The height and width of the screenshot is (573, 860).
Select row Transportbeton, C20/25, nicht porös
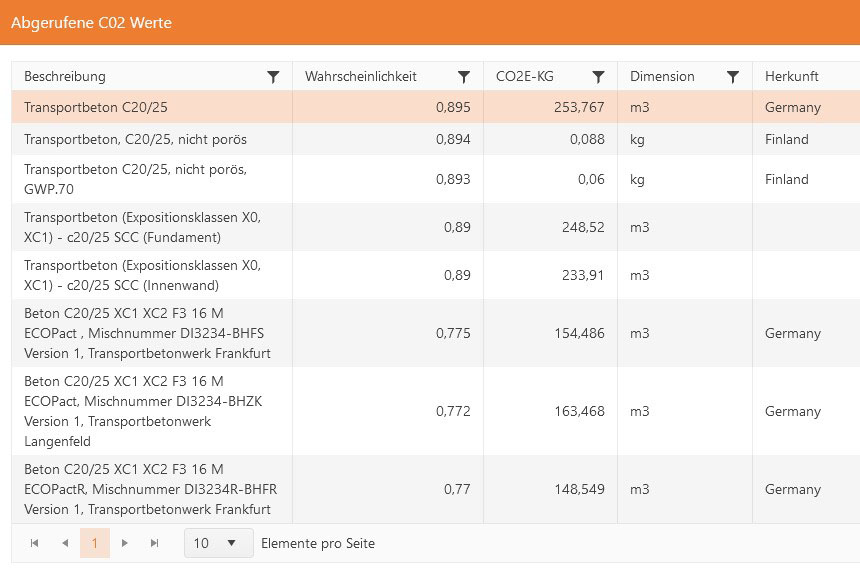pos(150,139)
